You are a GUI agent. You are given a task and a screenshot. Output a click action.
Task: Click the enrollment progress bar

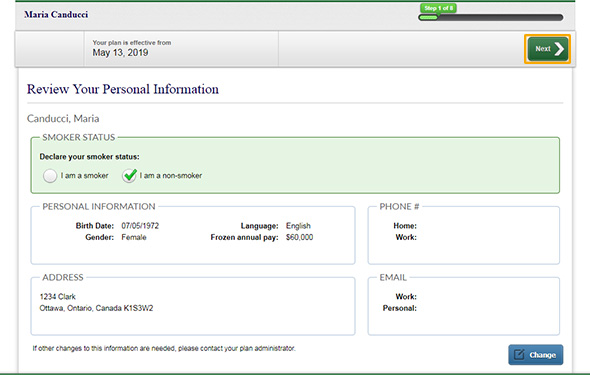491,17
